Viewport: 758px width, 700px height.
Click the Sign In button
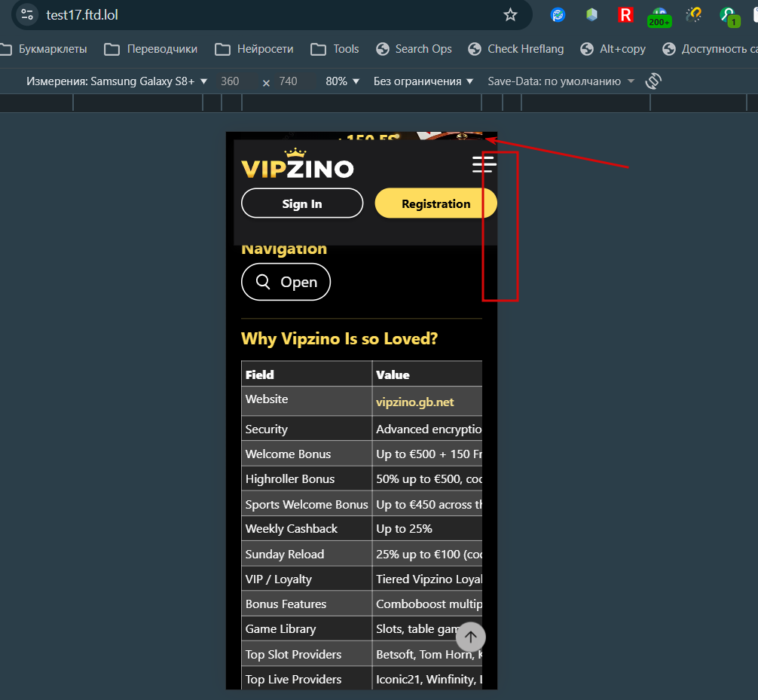pos(302,203)
